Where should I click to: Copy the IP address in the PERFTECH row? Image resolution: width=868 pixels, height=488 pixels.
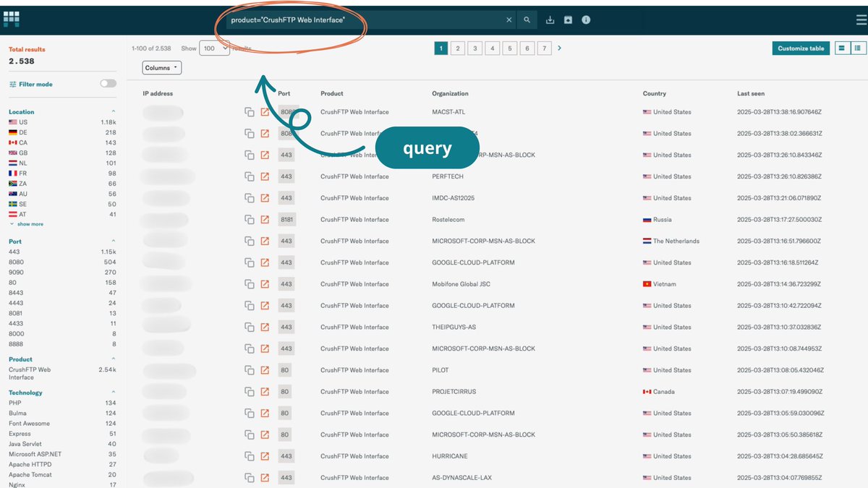point(249,176)
